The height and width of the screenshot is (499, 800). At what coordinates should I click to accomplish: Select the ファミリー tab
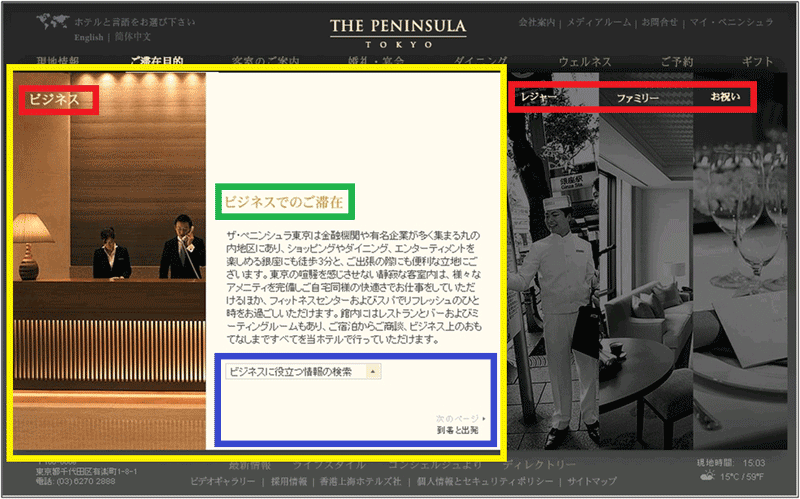pos(637,98)
